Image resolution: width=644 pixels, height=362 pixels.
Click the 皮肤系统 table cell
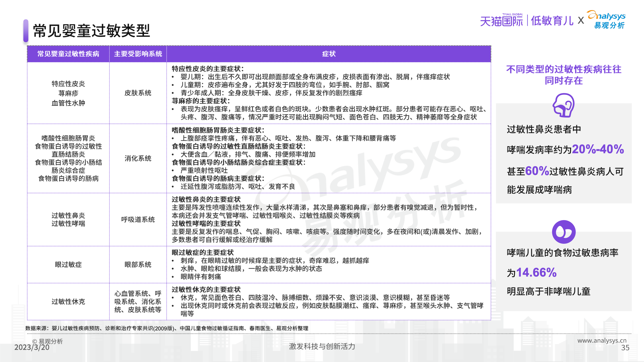coord(138,93)
